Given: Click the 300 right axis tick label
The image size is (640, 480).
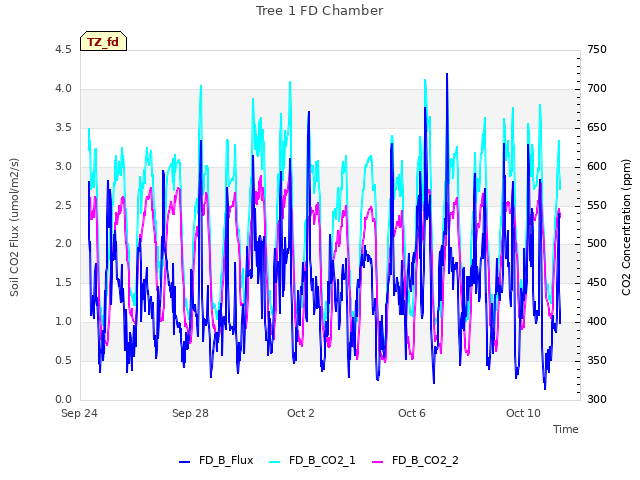Looking at the screenshot, I should (x=597, y=399).
